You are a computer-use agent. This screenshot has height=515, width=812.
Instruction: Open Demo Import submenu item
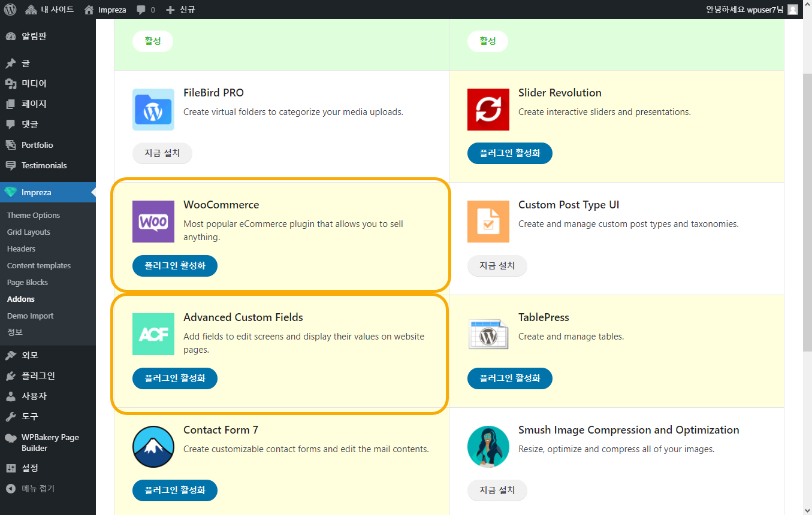(31, 316)
